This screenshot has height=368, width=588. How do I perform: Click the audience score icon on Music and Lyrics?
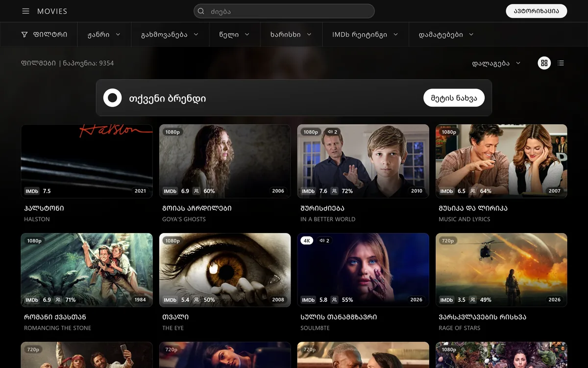point(473,191)
